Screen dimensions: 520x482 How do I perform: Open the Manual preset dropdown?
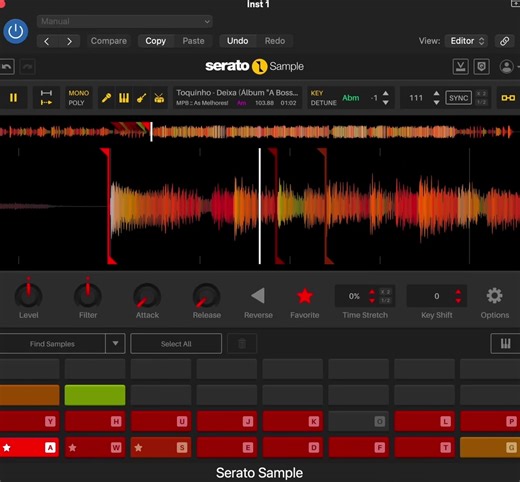coord(125,21)
